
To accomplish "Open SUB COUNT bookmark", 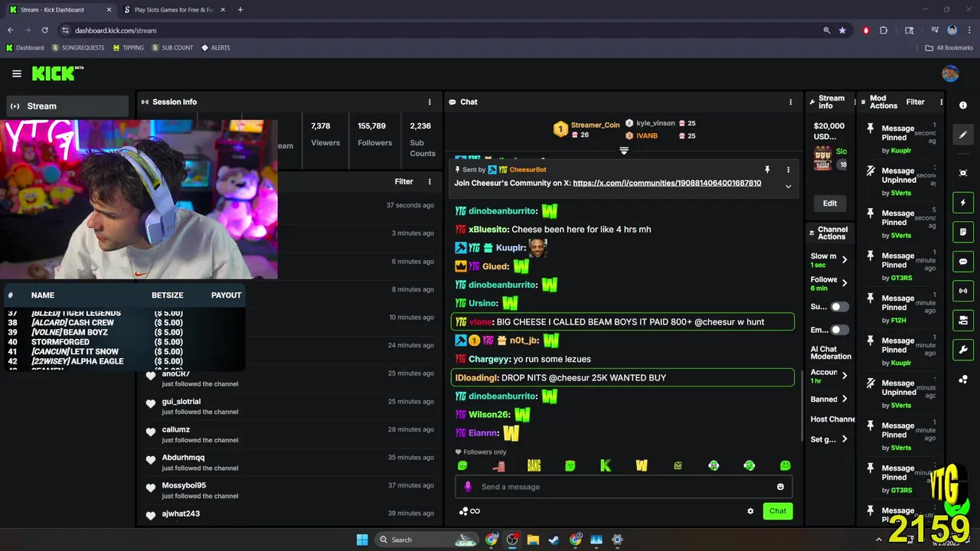I will pos(172,47).
